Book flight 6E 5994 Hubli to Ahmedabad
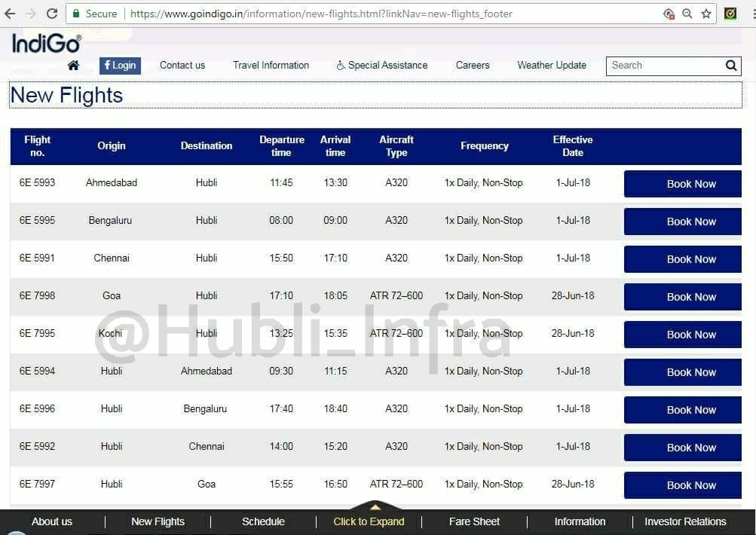The image size is (756, 535). (x=683, y=371)
